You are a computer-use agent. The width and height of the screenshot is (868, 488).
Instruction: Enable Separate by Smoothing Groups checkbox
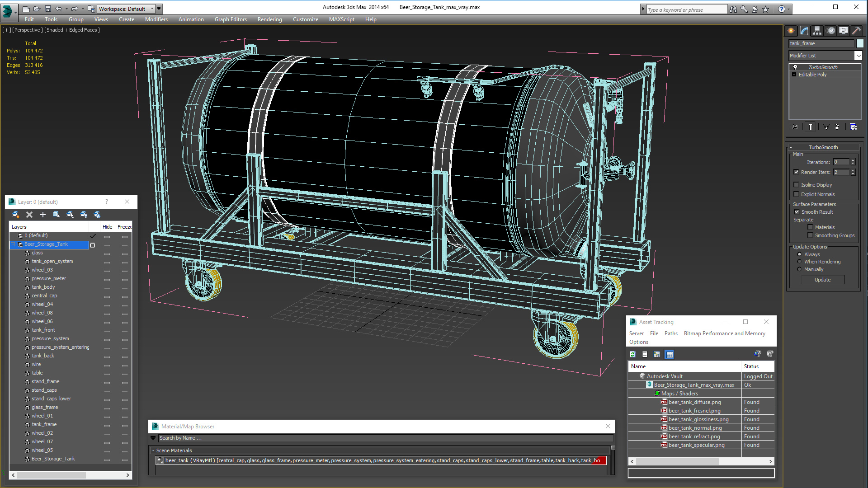810,235
